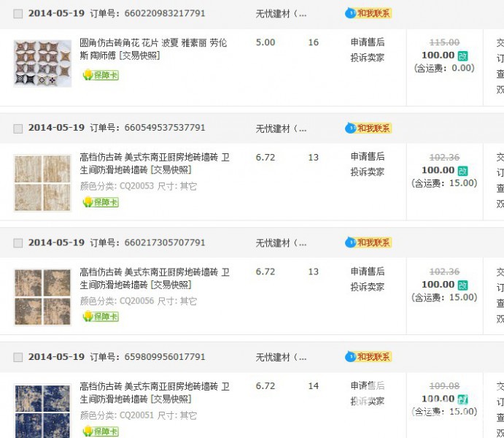Open 保障卡 badge under the corner-flower tile item
The width and height of the screenshot is (504, 438).
click(x=101, y=75)
